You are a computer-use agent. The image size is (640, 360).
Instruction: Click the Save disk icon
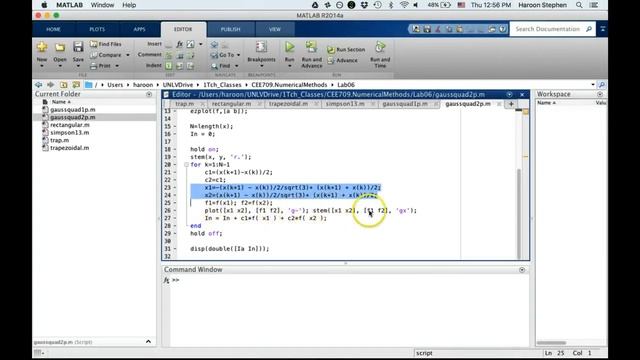click(78, 47)
